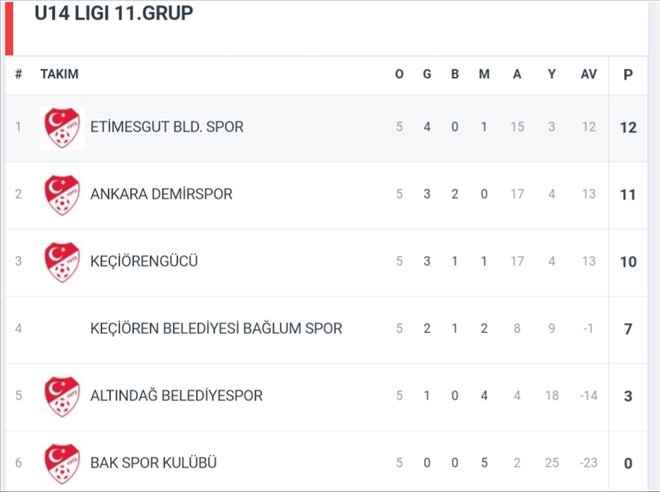Click the P points column header
The image size is (660, 492).
coord(628,74)
